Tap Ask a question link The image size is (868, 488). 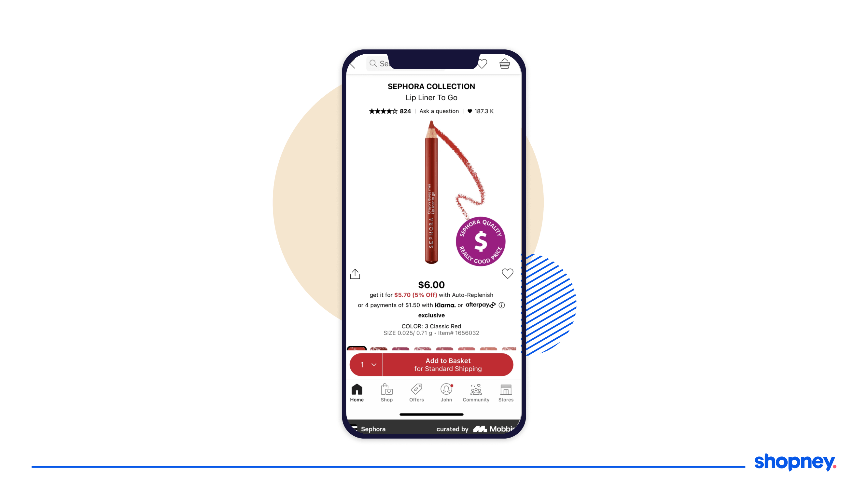click(x=439, y=111)
